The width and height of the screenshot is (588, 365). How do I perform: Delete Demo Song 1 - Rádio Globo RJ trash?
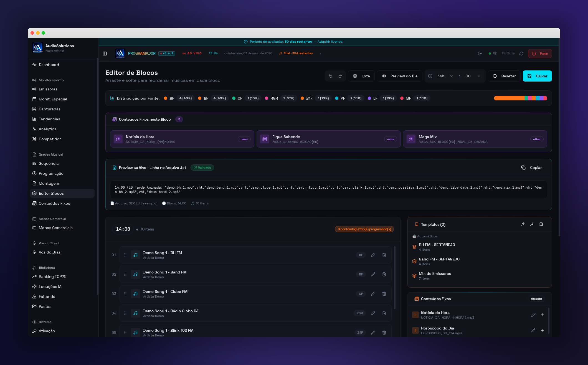click(384, 313)
